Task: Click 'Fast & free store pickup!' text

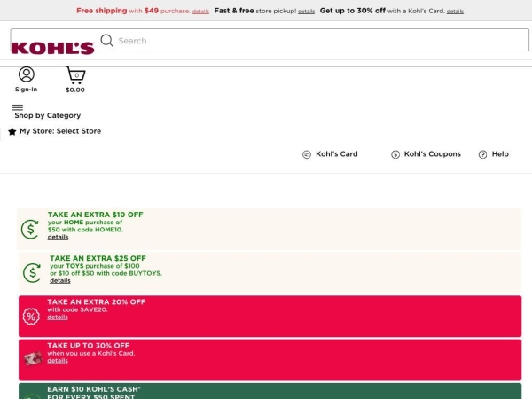Action: [255, 11]
